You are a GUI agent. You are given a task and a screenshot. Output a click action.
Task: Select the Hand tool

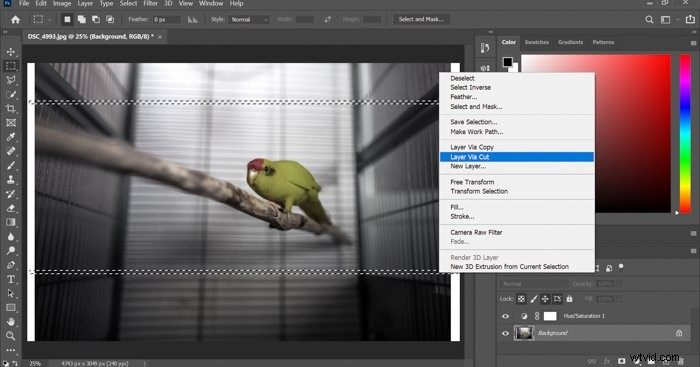pos(11,321)
